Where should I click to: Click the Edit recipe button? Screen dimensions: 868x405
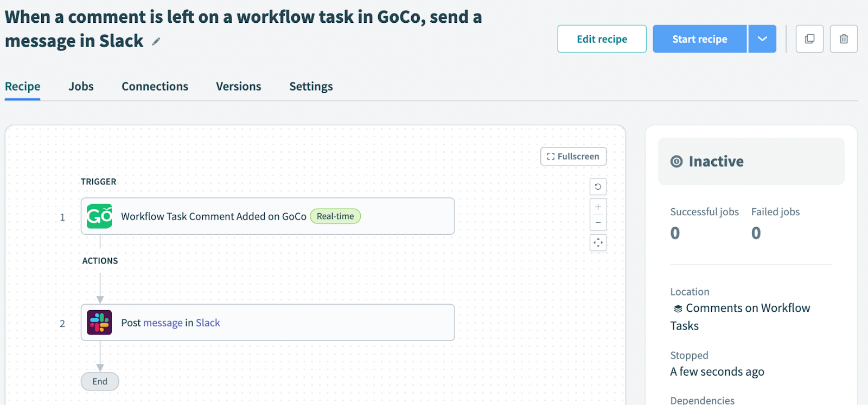[602, 39]
